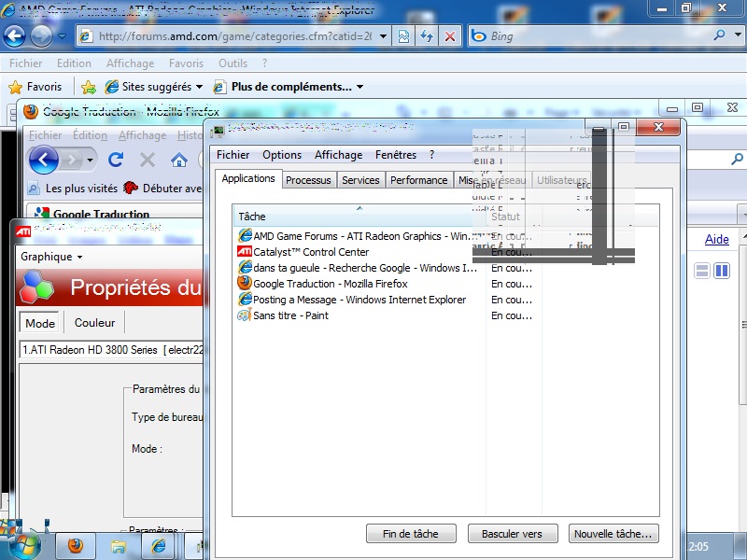Open Internet Explorer recent pages dropdown
This screenshot has height=560, width=747.
click(x=62, y=36)
